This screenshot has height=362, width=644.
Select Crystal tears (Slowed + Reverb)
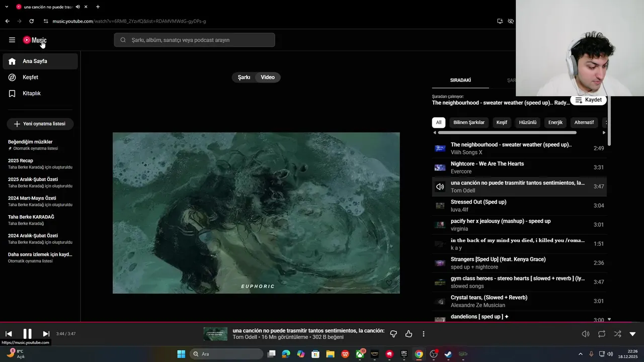pyautogui.click(x=519, y=301)
